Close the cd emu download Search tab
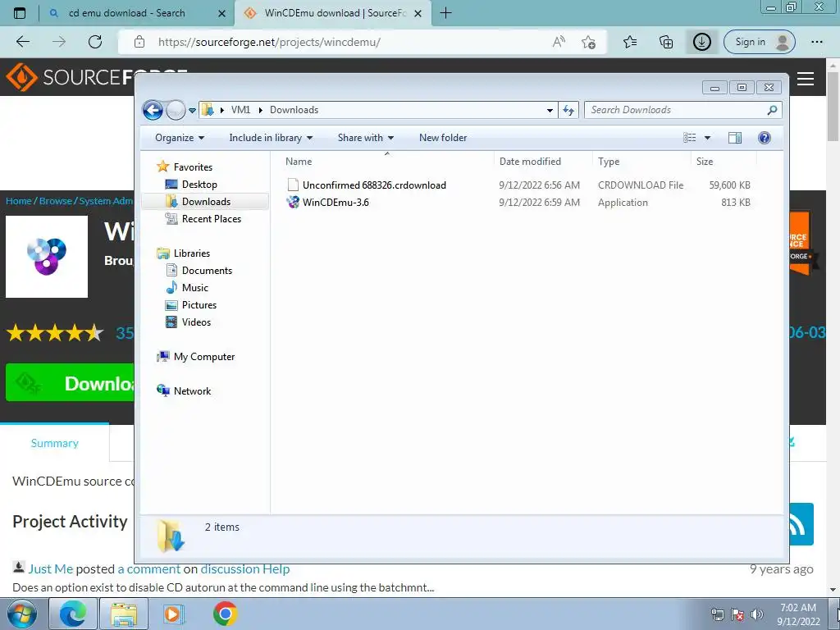The width and height of the screenshot is (840, 630). 221,13
